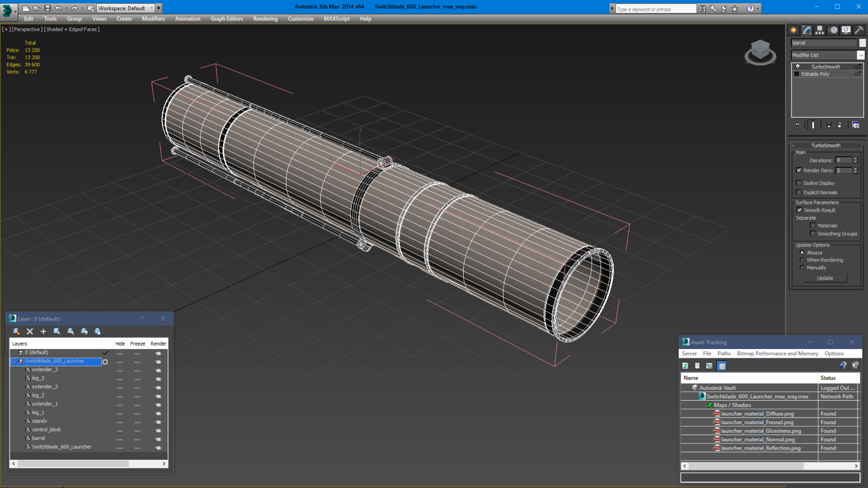Open the Hierarchy command panel tab
This screenshot has width=868, height=488.
click(819, 30)
